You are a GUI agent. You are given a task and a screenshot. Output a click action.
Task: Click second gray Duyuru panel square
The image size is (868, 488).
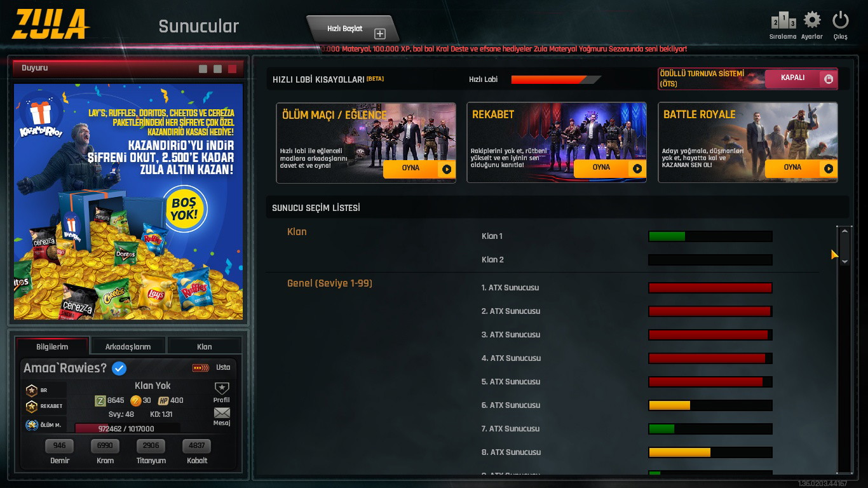click(x=218, y=69)
